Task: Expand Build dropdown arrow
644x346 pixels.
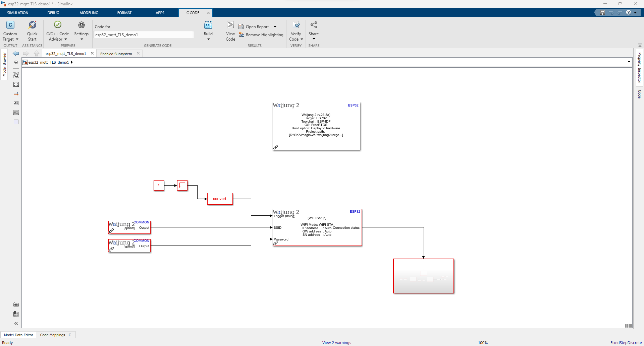Action: point(208,40)
